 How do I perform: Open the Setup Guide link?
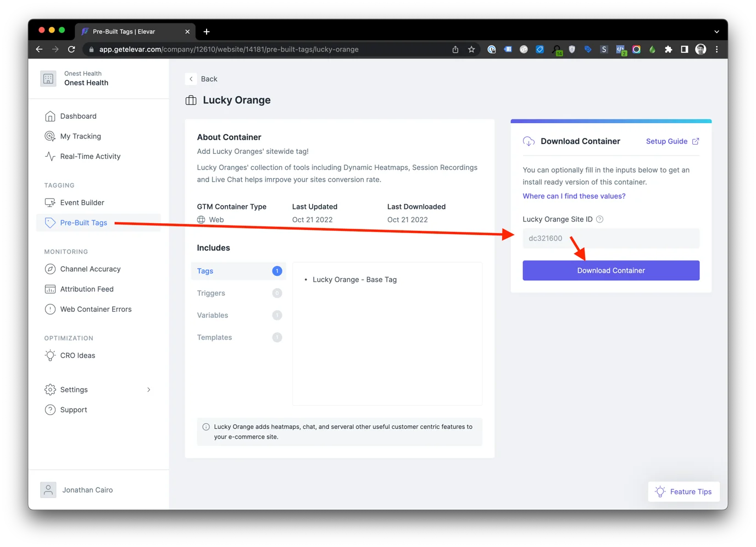pyautogui.click(x=666, y=141)
